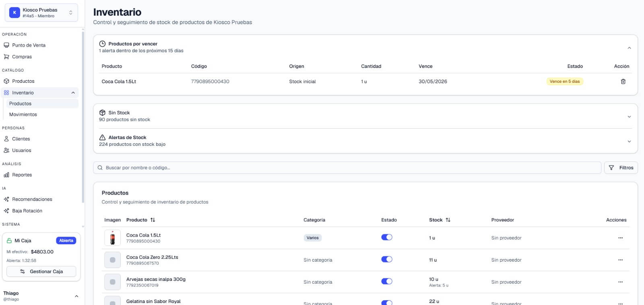The height and width of the screenshot is (305, 644).
Task: Open actions menu for Arvejas secas inalpa 300g
Action: pos(620,282)
